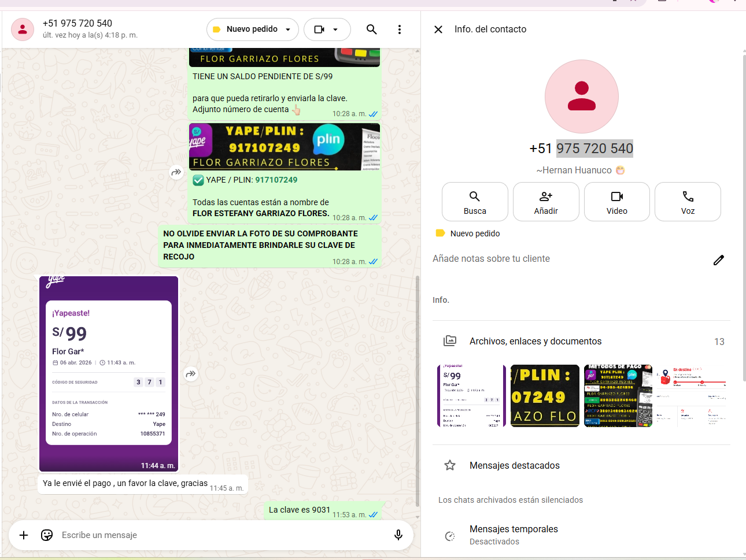This screenshot has width=746, height=560.
Task: Close the contact info panel
Action: pos(438,29)
